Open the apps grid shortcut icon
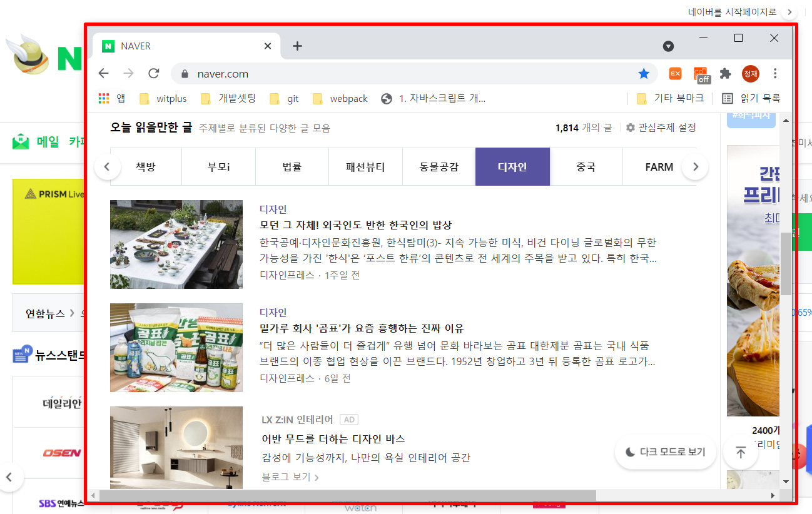Viewport: 812px width, 514px height. point(104,98)
